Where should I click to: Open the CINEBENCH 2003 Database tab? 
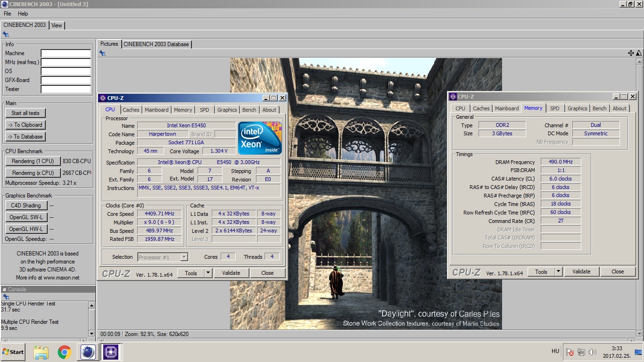click(x=156, y=44)
